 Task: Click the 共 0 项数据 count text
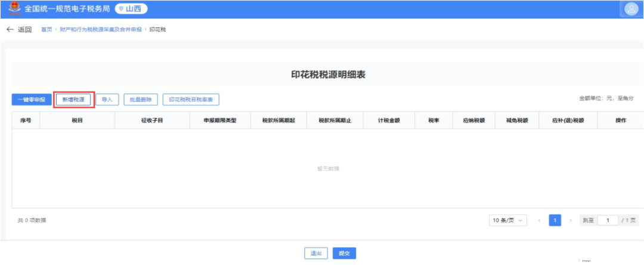32,220
